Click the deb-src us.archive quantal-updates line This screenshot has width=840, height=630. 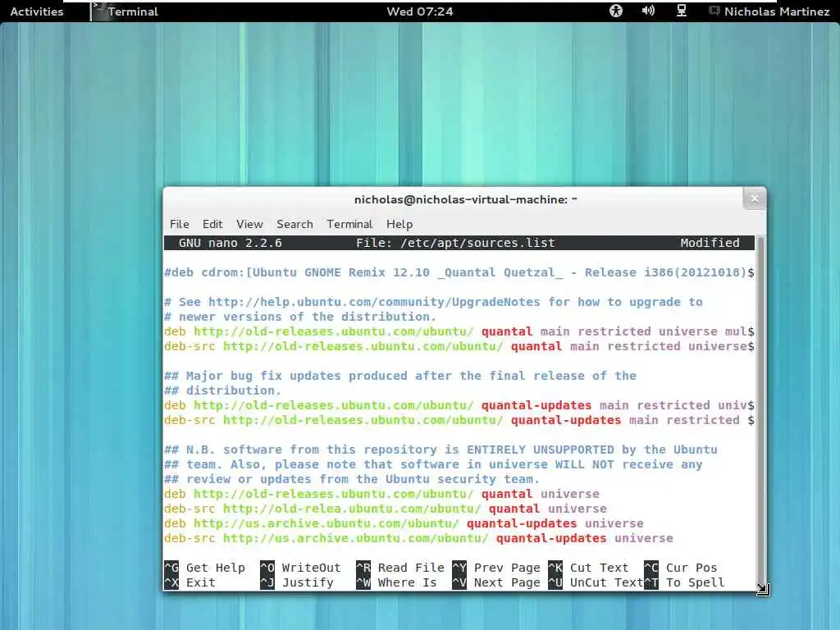pyautogui.click(x=418, y=538)
